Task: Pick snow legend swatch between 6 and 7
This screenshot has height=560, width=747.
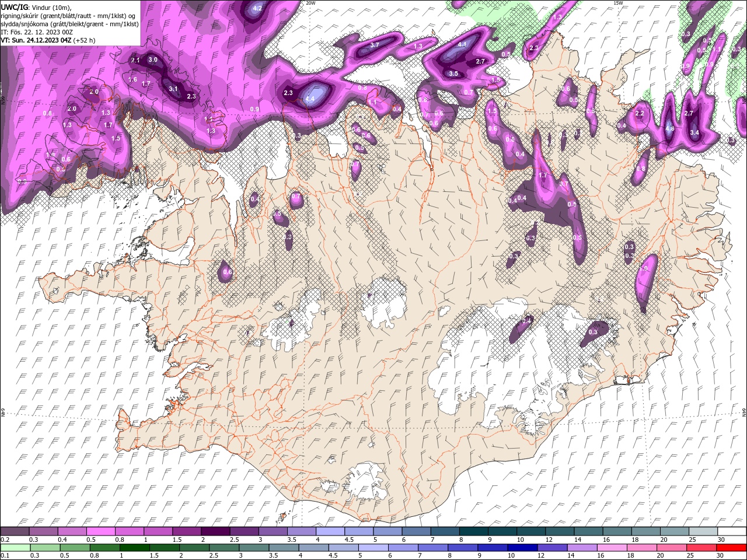Action: [416, 531]
